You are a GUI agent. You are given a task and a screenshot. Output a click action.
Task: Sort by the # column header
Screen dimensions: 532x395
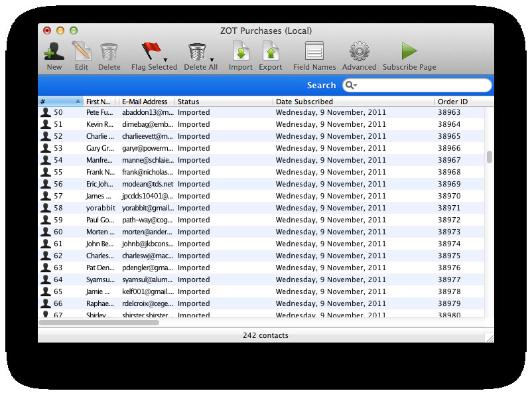60,102
